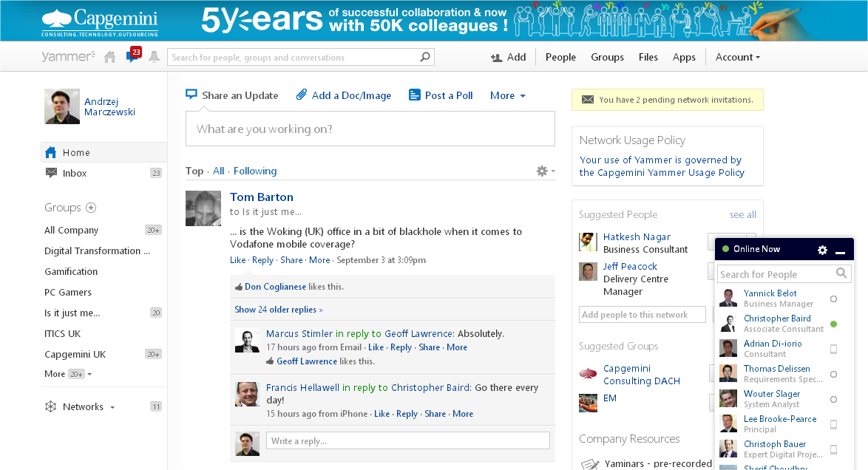Like Tom Barton's post
Viewport: 868px width, 470px height.
(x=237, y=259)
